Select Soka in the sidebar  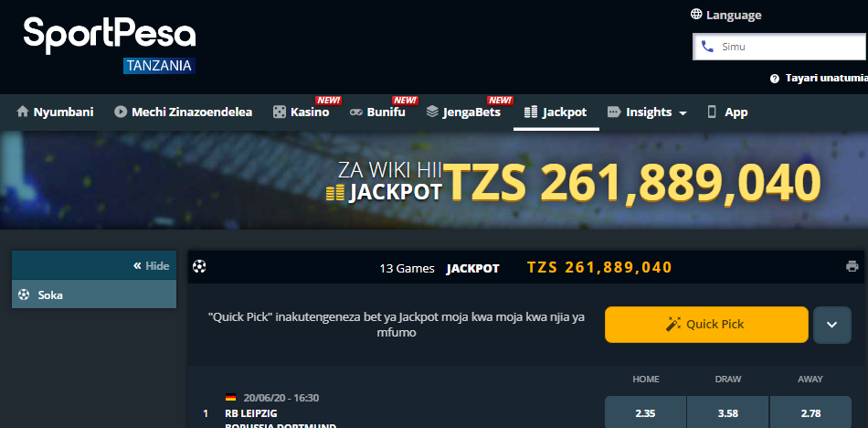94,294
